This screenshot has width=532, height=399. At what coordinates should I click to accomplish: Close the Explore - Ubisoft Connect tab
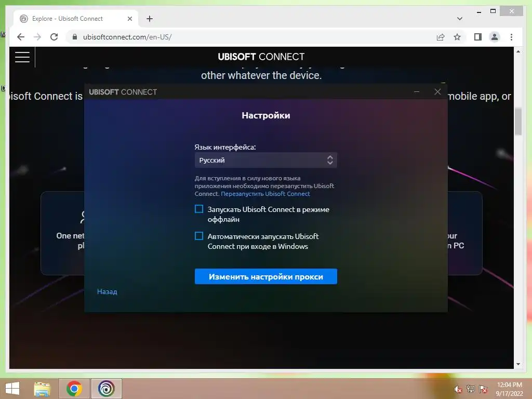point(129,19)
